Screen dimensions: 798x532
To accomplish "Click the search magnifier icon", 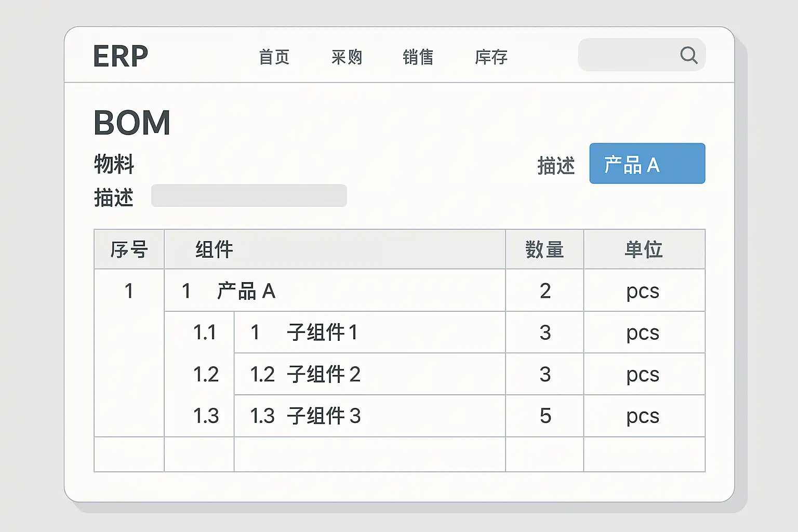I will pyautogui.click(x=689, y=55).
